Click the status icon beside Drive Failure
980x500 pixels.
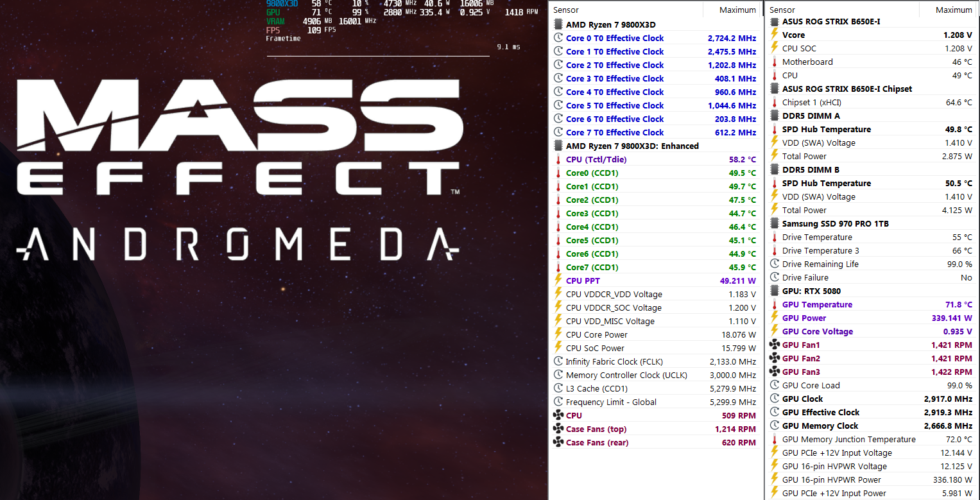pos(774,277)
